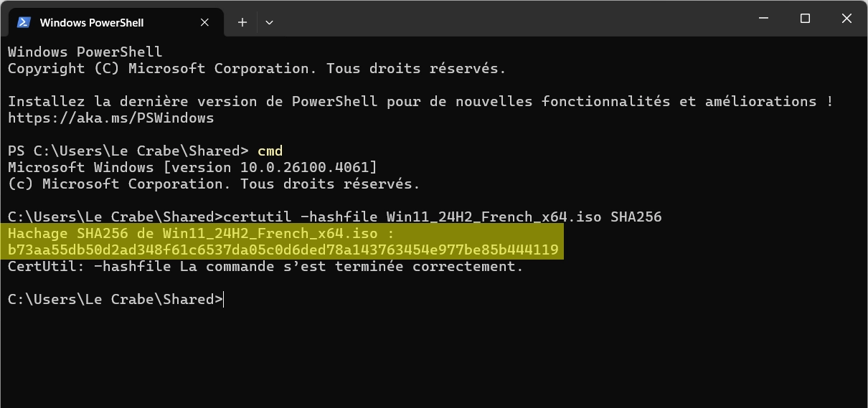Close the Windows PowerShell tab
The height and width of the screenshot is (408, 868).
click(204, 22)
